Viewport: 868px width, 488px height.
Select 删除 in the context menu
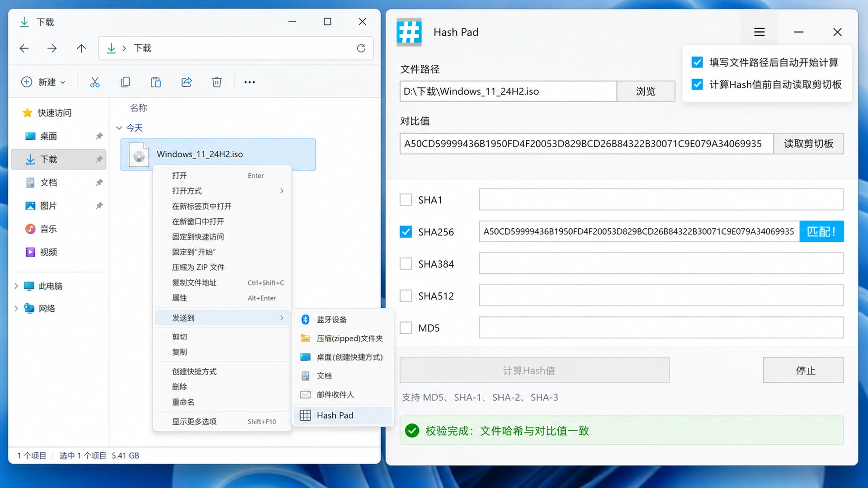222,387
